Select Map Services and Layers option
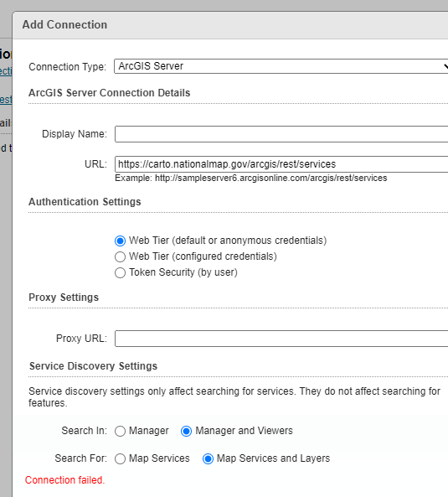Viewport: 448px width, 497px height. click(208, 458)
